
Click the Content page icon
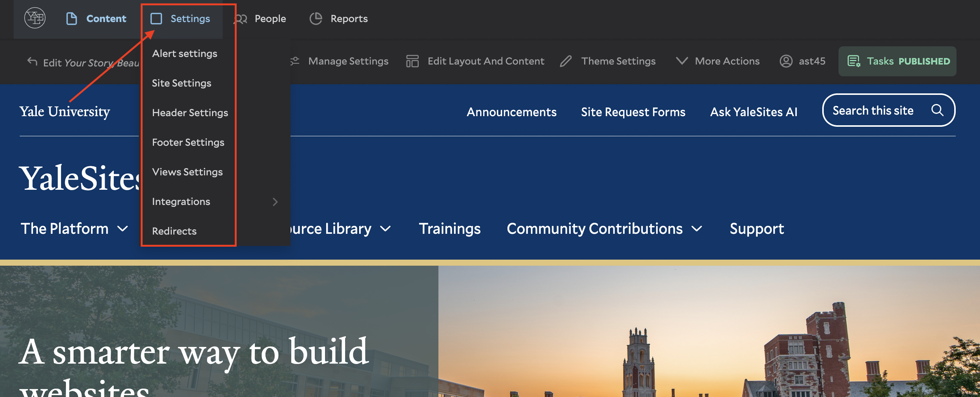[72, 18]
